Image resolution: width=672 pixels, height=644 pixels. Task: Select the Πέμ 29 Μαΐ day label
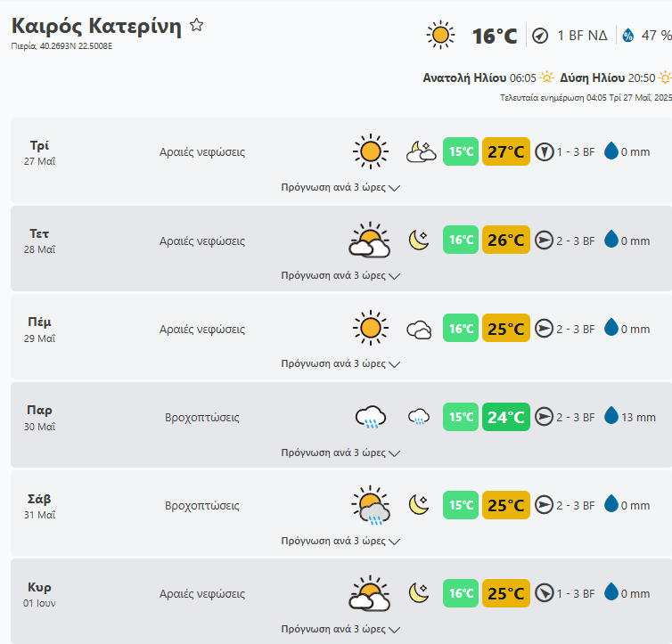[x=40, y=329]
